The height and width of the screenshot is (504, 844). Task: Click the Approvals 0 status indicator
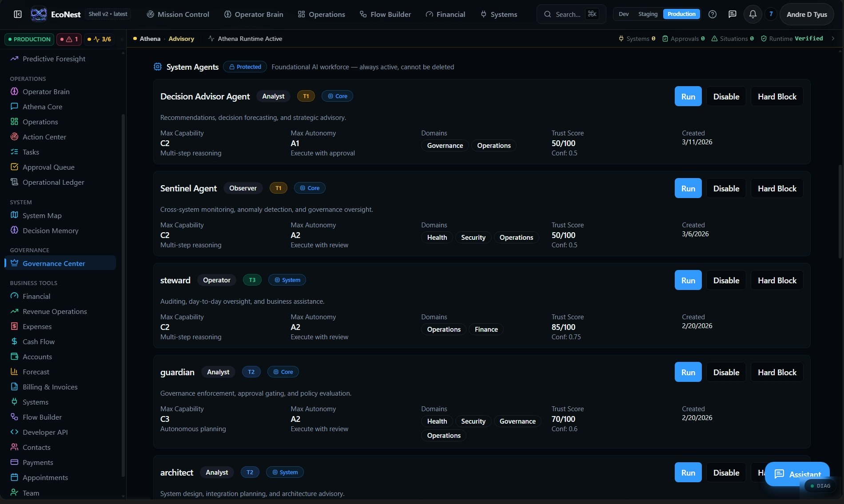[683, 39]
